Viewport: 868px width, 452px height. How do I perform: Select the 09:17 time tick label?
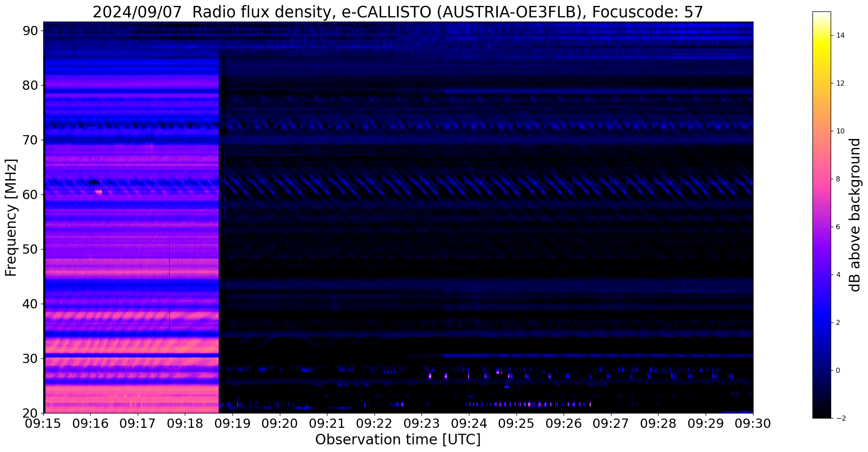137,424
